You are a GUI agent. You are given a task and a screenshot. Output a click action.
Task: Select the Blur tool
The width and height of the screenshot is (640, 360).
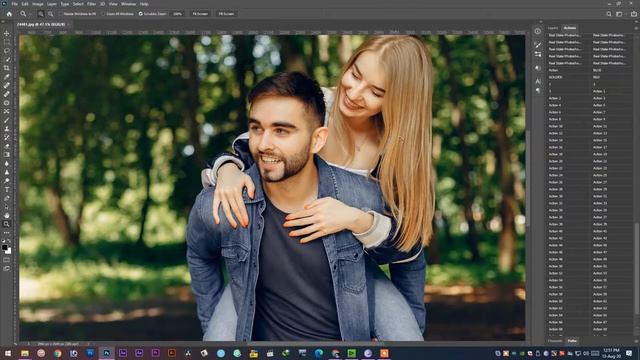[7, 163]
